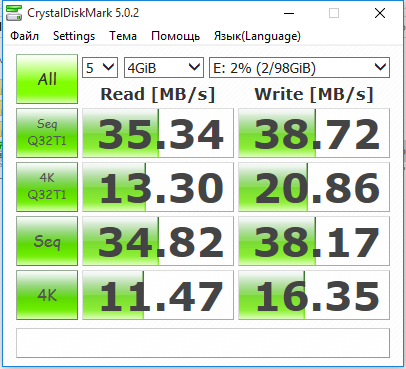
Task: Click the 4K write value 16.35
Action: (314, 295)
